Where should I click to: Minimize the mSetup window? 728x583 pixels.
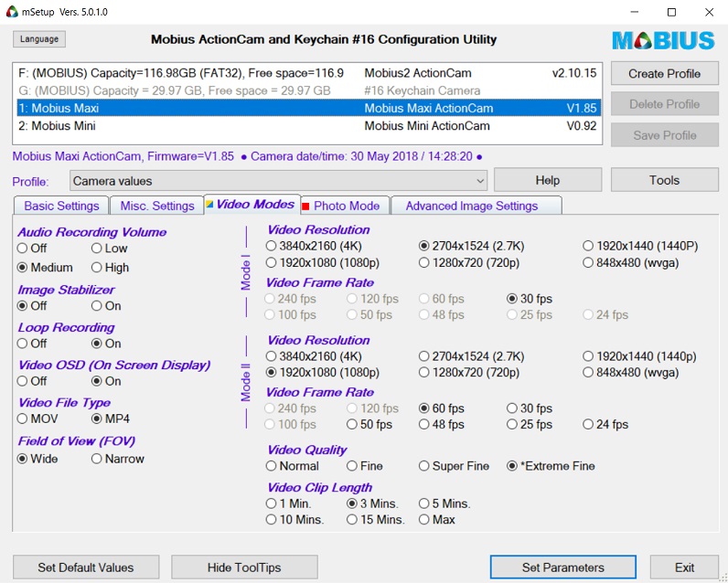point(635,12)
